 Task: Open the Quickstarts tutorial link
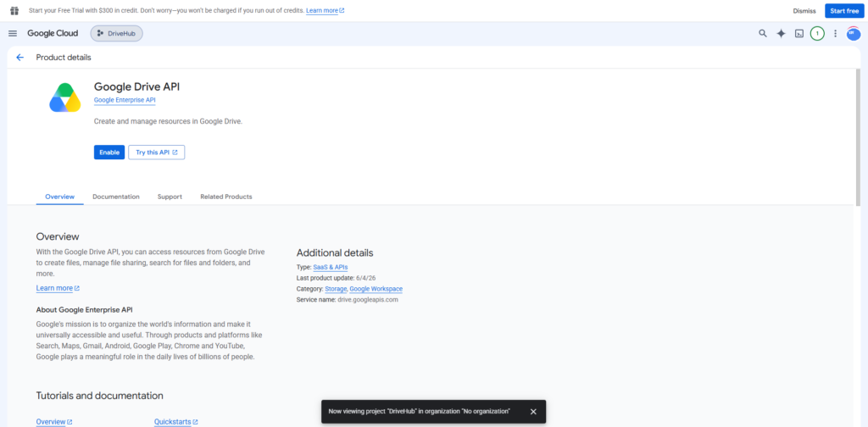click(x=176, y=421)
